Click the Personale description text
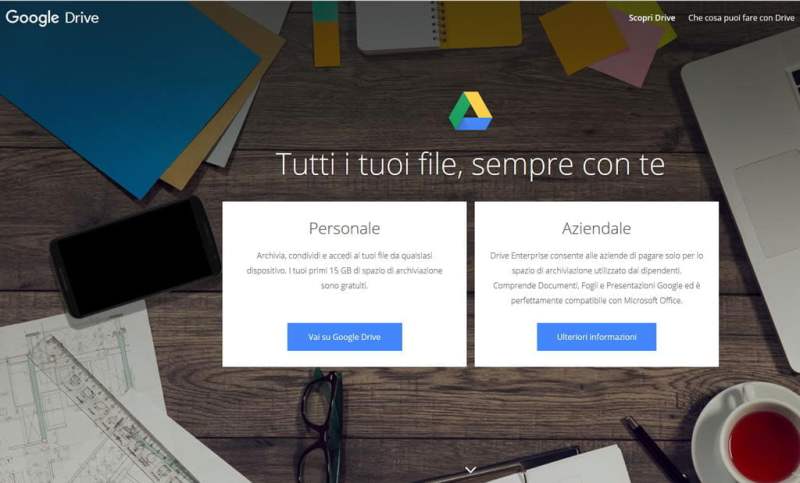The height and width of the screenshot is (483, 800). pos(344,270)
